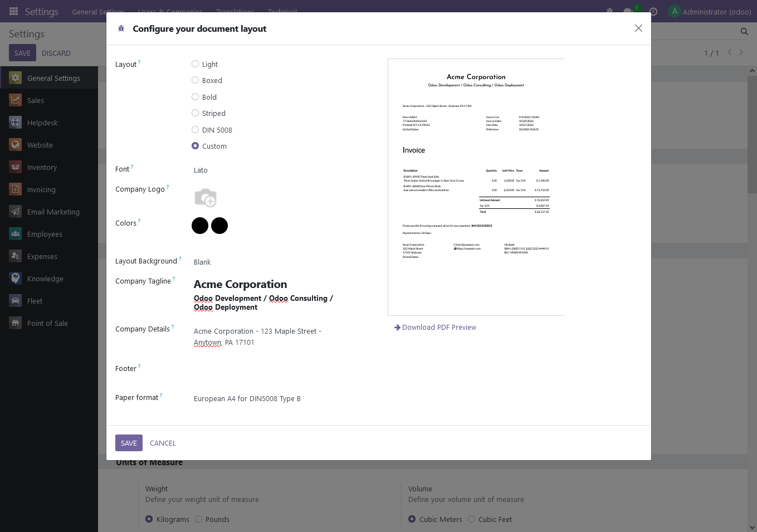Upload a company logo via the camera icon
This screenshot has width=757, height=532.
tap(206, 198)
